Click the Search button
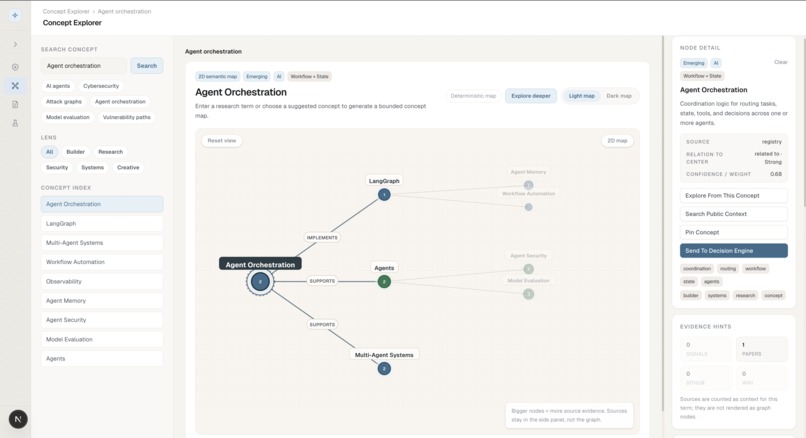The image size is (806, 438). tap(146, 66)
